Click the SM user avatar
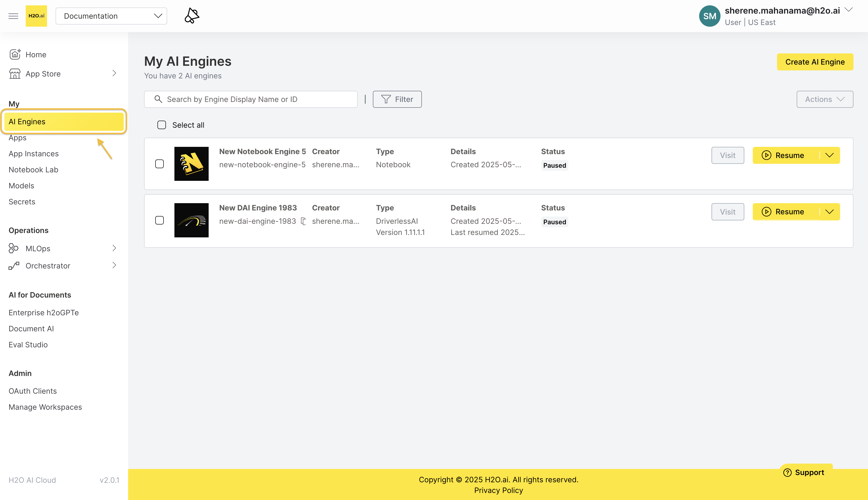 click(x=709, y=16)
